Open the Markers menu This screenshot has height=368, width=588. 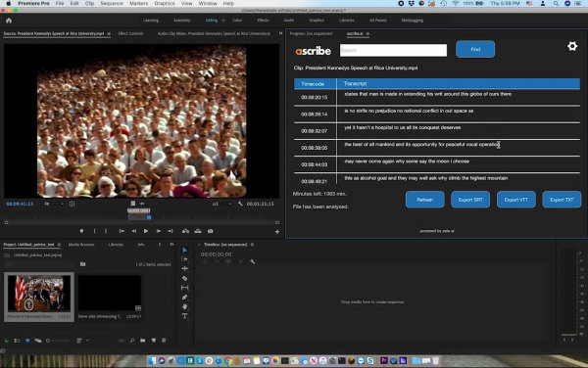coord(138,3)
